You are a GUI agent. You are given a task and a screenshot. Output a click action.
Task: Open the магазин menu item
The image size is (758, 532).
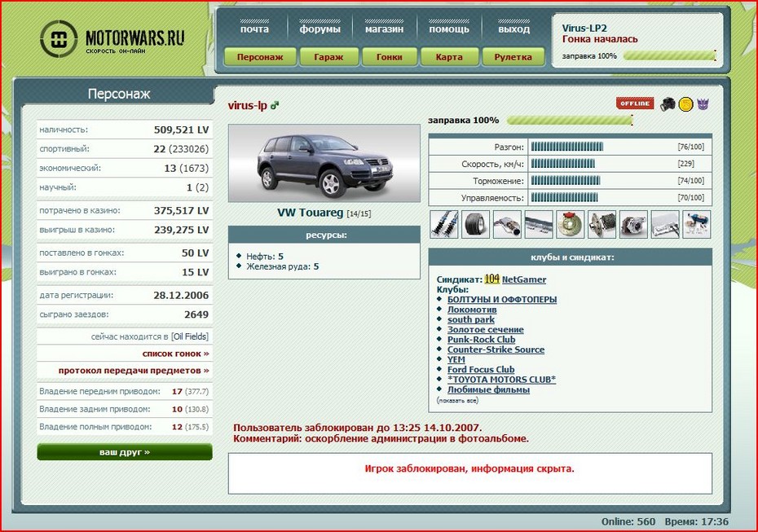pyautogui.click(x=384, y=29)
